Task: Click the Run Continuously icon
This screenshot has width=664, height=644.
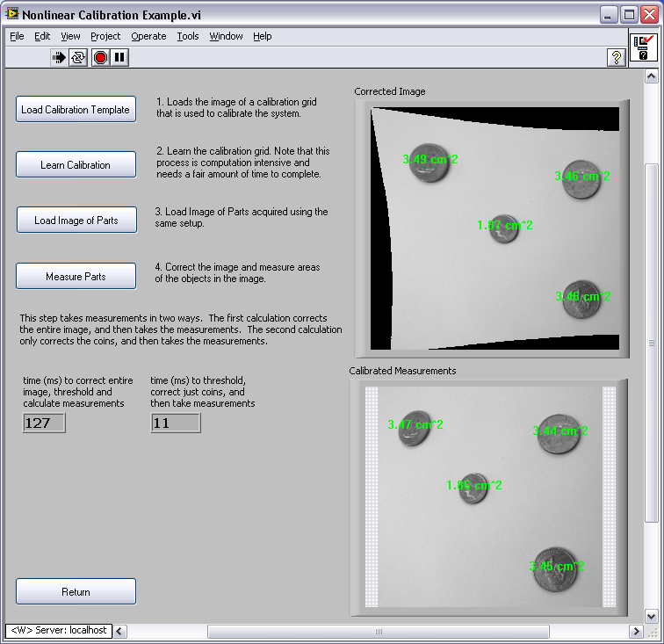Action: pyautogui.click(x=79, y=57)
